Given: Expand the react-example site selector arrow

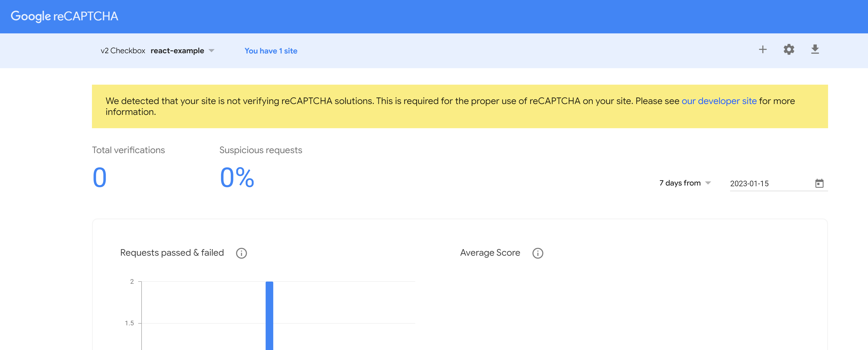Looking at the screenshot, I should [x=211, y=51].
